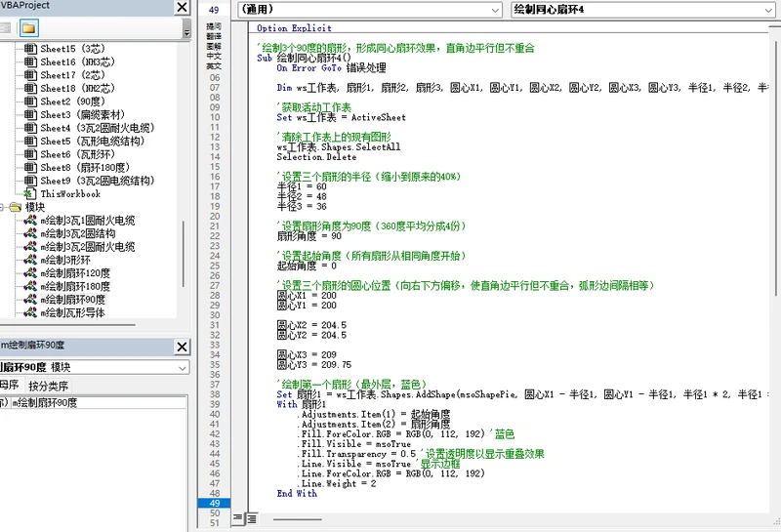The height and width of the screenshot is (532, 781).
Task: Switch to 按分类序 properties tab
Action: (48, 386)
